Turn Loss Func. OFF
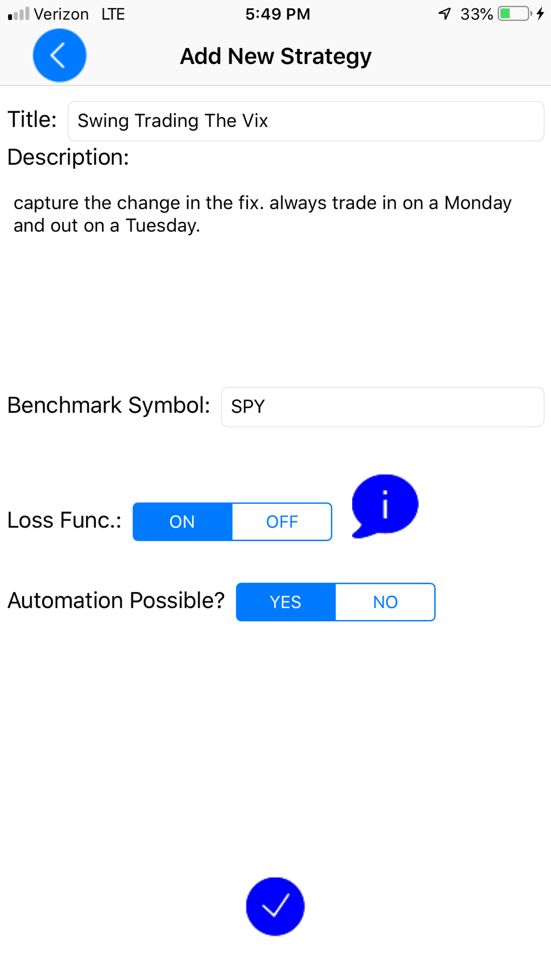 [x=282, y=521]
